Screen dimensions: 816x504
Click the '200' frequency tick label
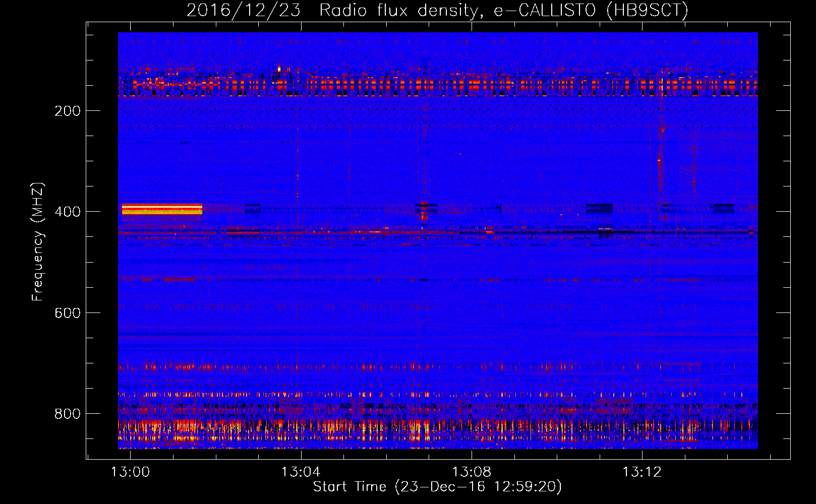click(x=68, y=111)
